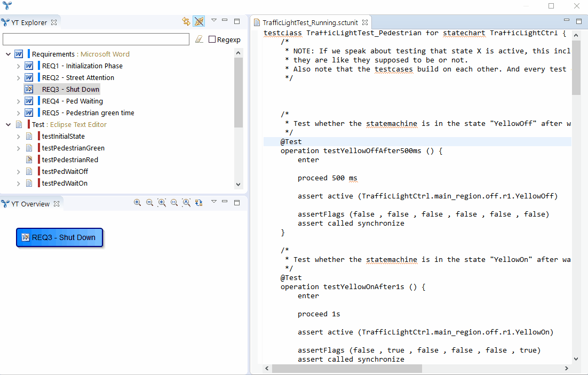Select REQ5 - Pedestrian green time row
This screenshot has height=375, width=588.
(88, 113)
